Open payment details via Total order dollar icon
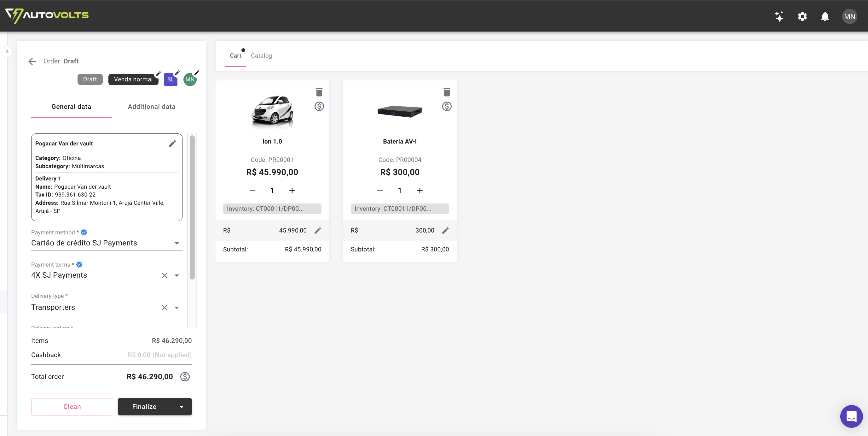868x436 pixels. 185,377
